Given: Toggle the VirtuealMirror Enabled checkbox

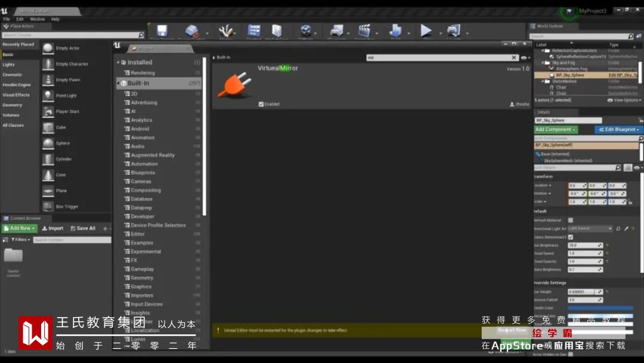Looking at the screenshot, I should (x=261, y=104).
